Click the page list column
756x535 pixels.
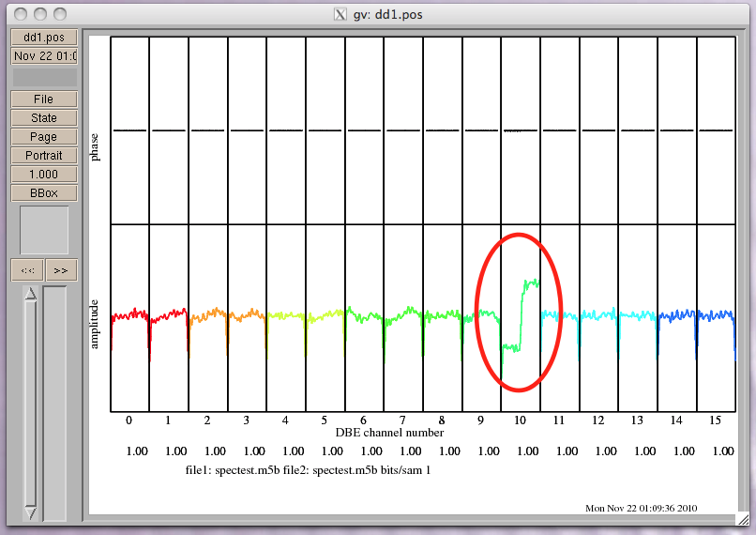[x=55, y=404]
